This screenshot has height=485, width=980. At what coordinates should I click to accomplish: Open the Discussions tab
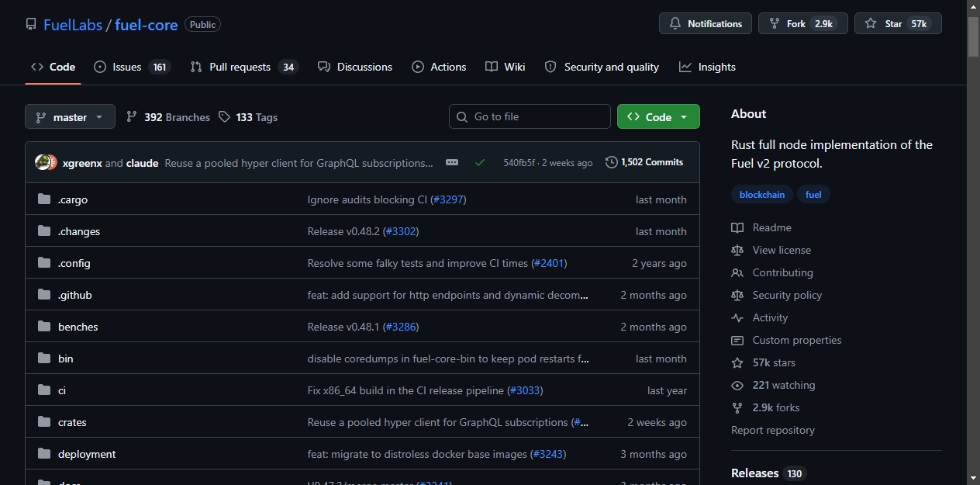355,67
